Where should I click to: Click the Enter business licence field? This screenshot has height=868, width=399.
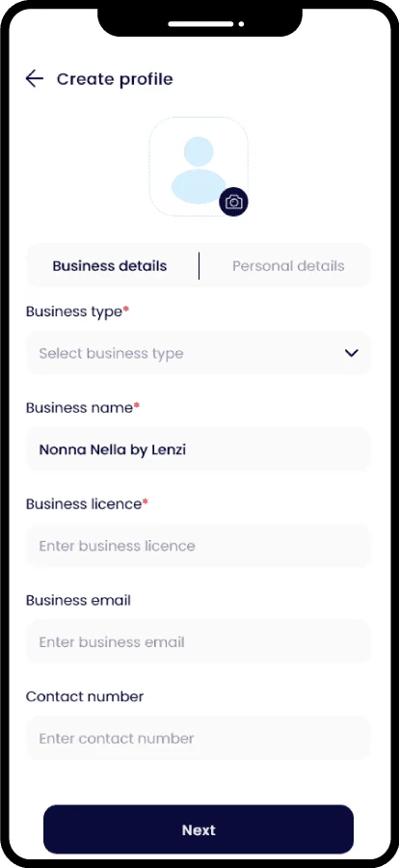(199, 546)
